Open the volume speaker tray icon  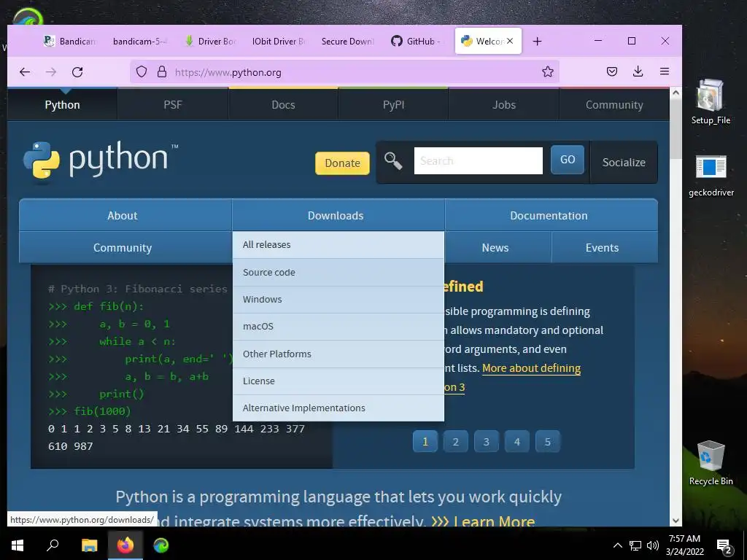pyautogui.click(x=653, y=545)
